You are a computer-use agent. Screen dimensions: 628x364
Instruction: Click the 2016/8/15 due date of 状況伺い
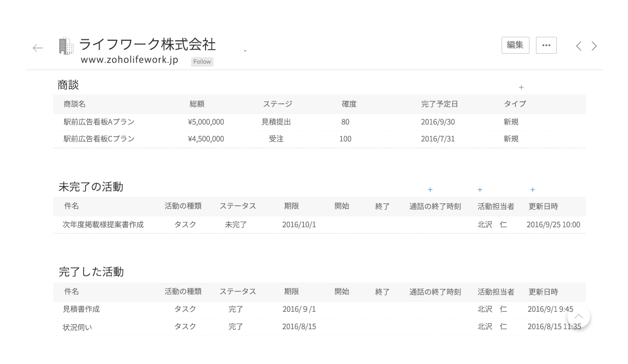299,326
